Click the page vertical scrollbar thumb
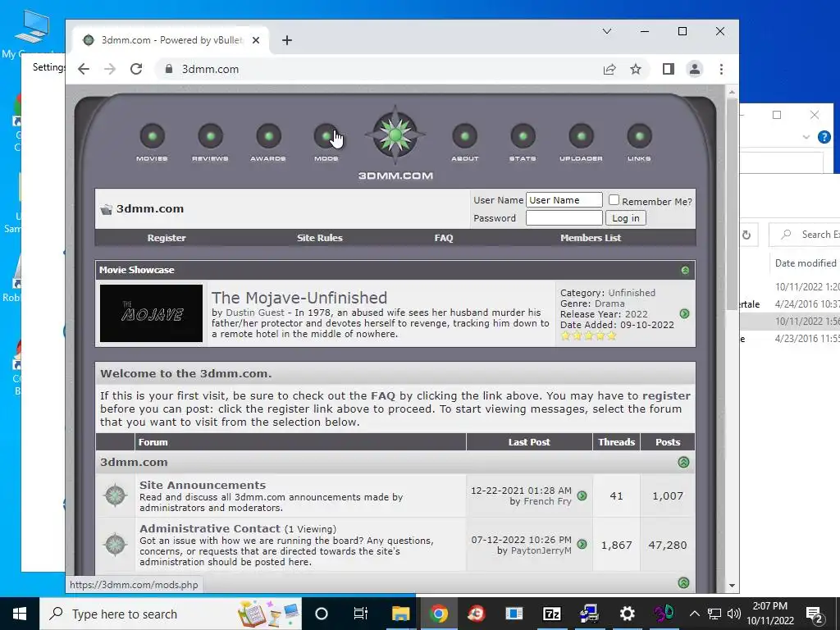 [732, 203]
